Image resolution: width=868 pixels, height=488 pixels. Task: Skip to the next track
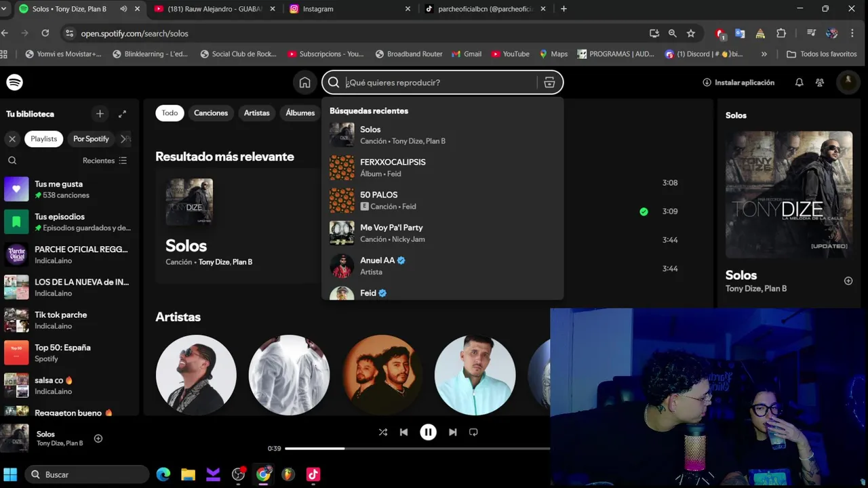click(x=452, y=432)
